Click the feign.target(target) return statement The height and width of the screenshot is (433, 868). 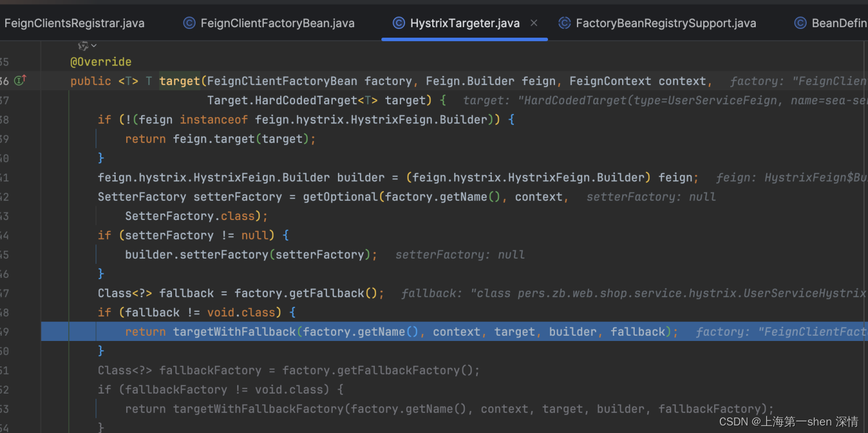click(220, 139)
